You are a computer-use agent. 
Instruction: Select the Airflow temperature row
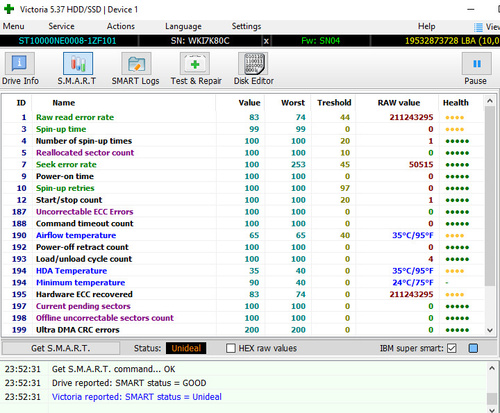[x=243, y=235]
